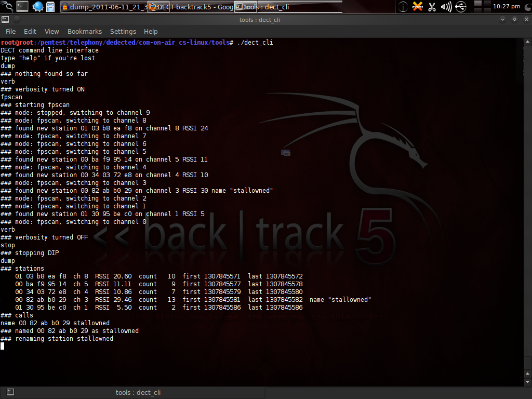Open the BackTrack dragon application menu

click(x=6, y=6)
